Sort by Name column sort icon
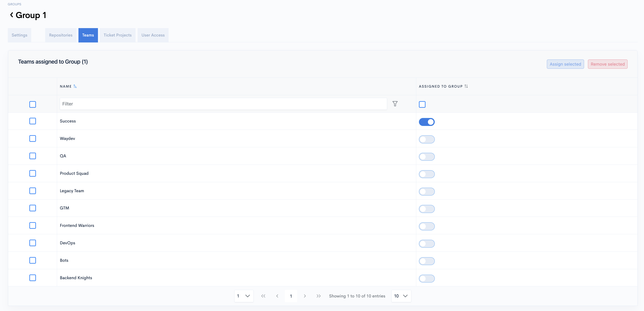This screenshot has height=311, width=644. 75,86
